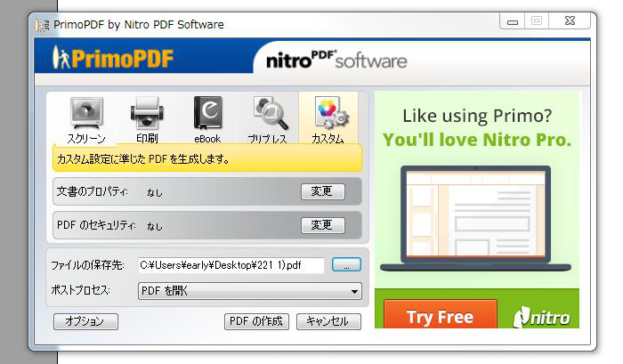Click the PrimoPDF title bar app icon

pyautogui.click(x=40, y=24)
